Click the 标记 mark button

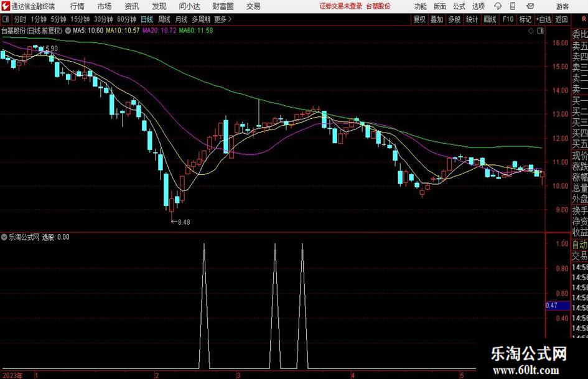(x=525, y=19)
